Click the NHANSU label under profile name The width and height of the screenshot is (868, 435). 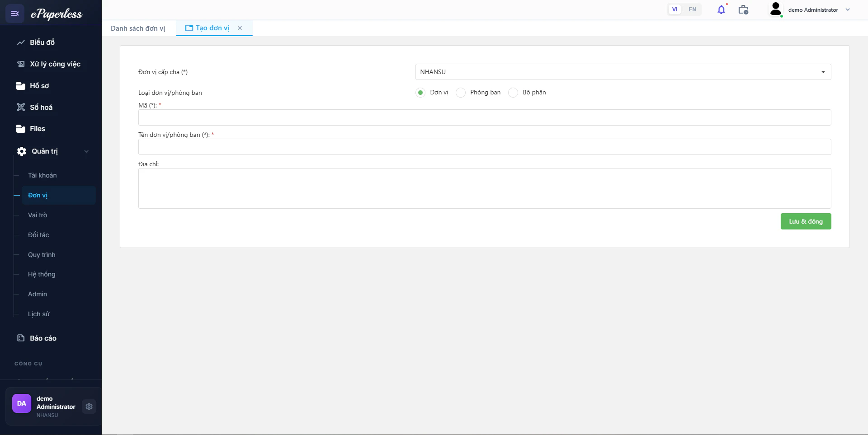47,415
